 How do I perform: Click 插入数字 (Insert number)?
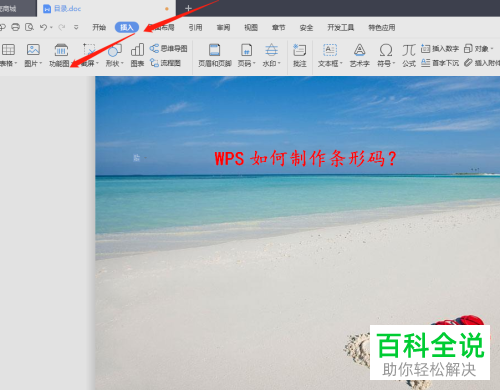[440, 49]
